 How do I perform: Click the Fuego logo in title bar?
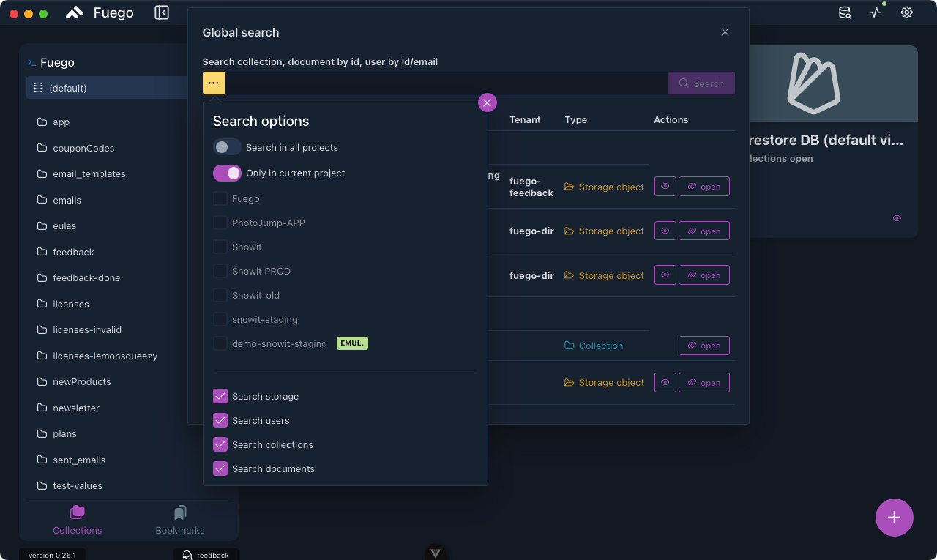pyautogui.click(x=75, y=13)
